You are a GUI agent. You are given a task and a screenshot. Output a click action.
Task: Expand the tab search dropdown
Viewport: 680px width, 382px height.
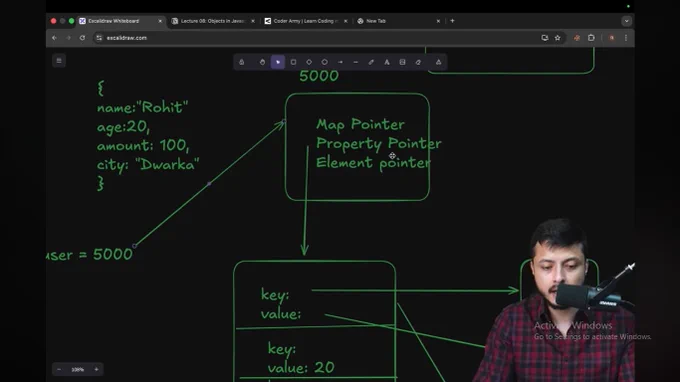pos(626,21)
